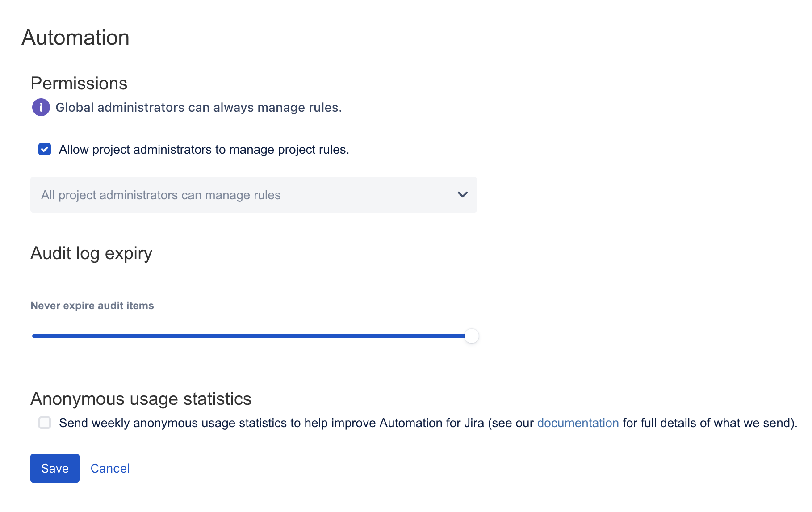The height and width of the screenshot is (512, 812).
Task: Click the Audit log expiry heading
Action: [x=91, y=253]
